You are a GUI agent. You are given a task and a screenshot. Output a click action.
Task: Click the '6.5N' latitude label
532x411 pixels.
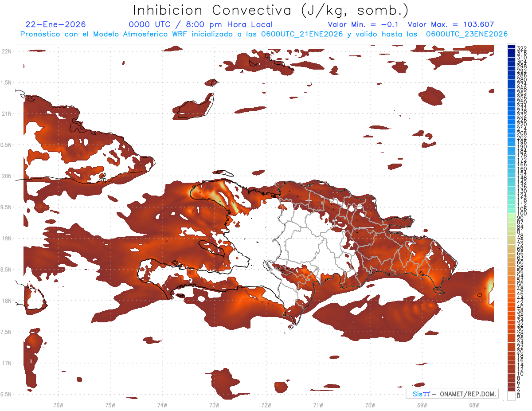(6, 394)
